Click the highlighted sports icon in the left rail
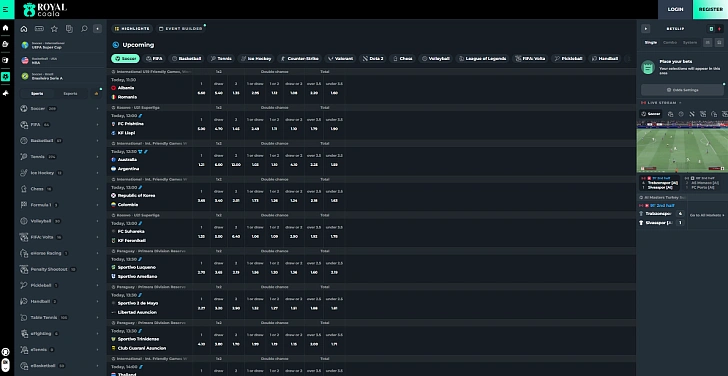 point(6,77)
